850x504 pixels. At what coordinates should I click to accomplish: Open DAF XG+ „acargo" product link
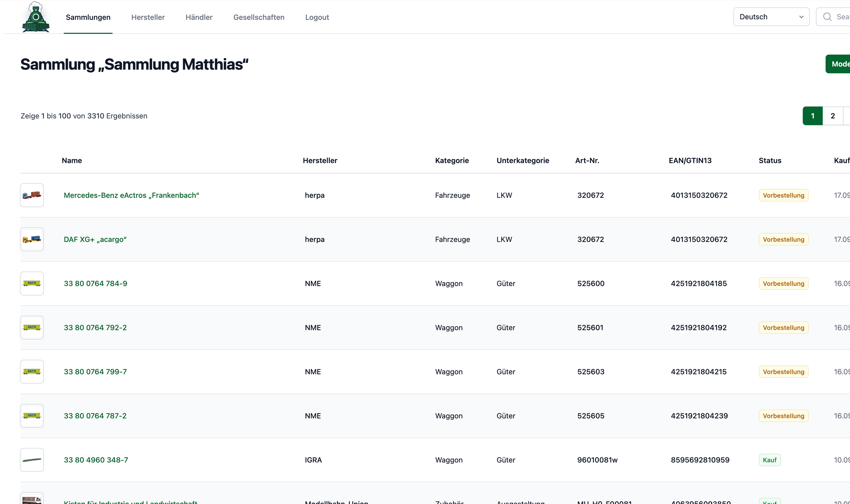click(95, 239)
